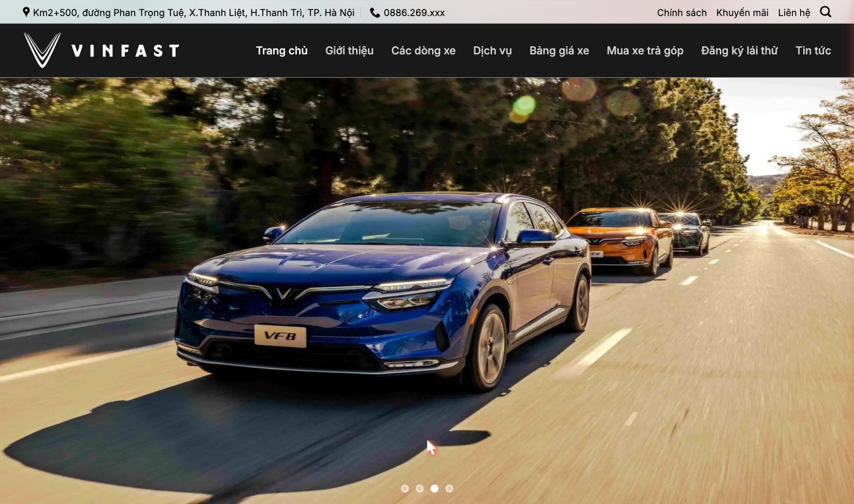Open Bảng giá xe page

coord(559,51)
